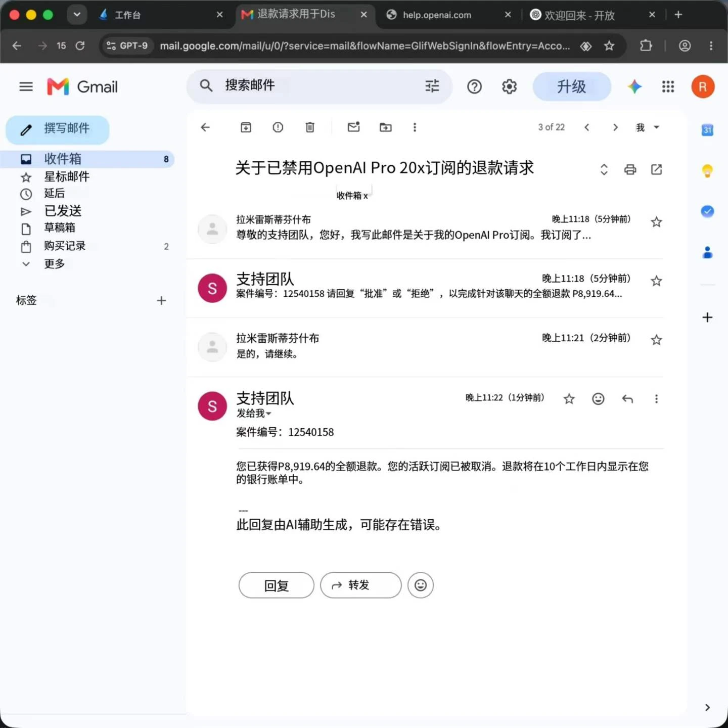
Task: Open Google Calendar in side panel
Action: (707, 130)
